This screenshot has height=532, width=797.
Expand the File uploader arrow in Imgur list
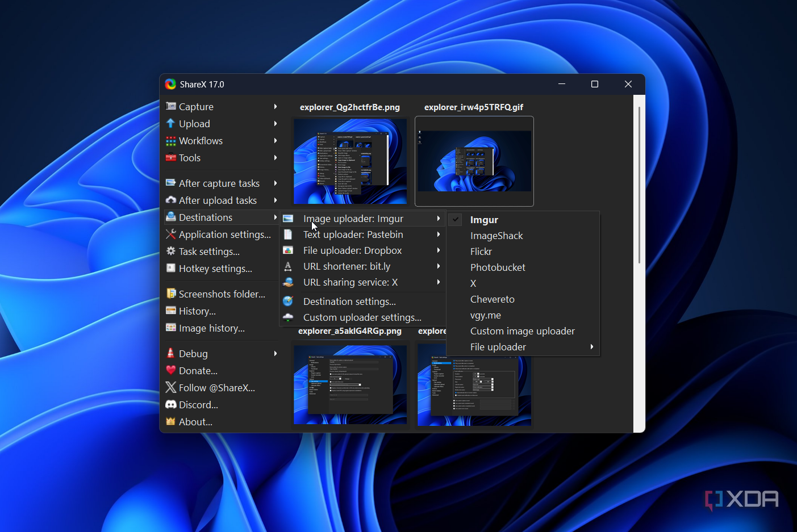592,347
